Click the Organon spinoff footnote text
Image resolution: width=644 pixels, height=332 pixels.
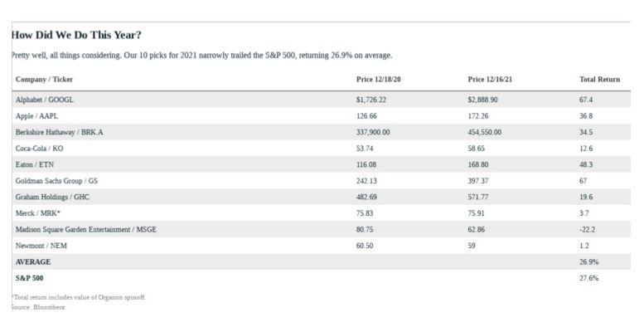[80, 297]
